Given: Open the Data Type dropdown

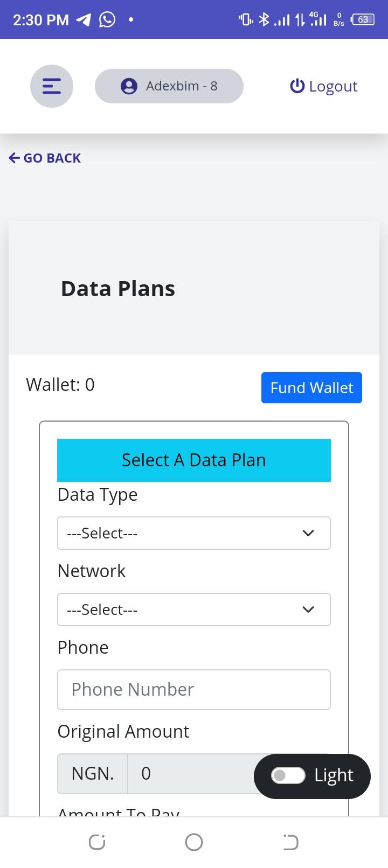Looking at the screenshot, I should coord(193,533).
